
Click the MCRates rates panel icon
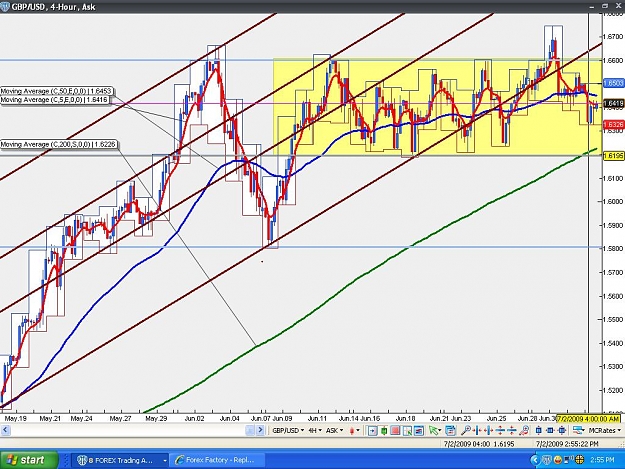pyautogui.click(x=579, y=430)
